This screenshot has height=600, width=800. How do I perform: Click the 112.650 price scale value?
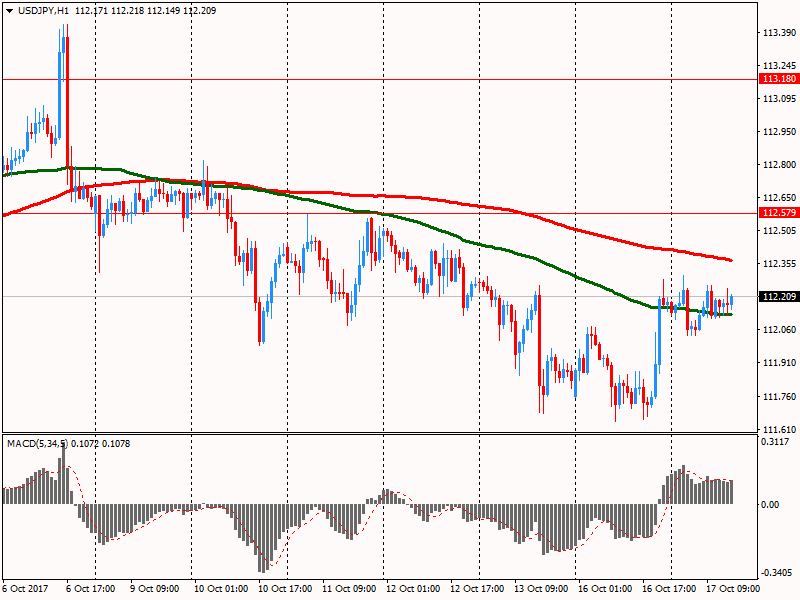[x=779, y=197]
